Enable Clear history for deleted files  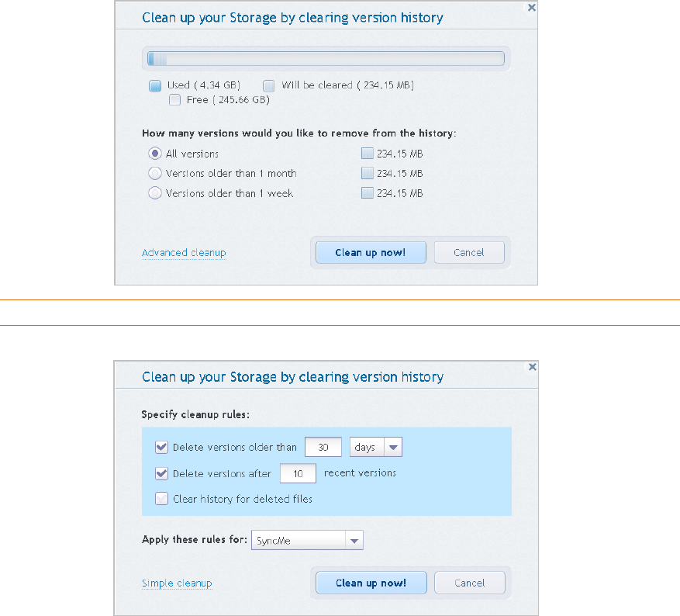[x=161, y=499]
